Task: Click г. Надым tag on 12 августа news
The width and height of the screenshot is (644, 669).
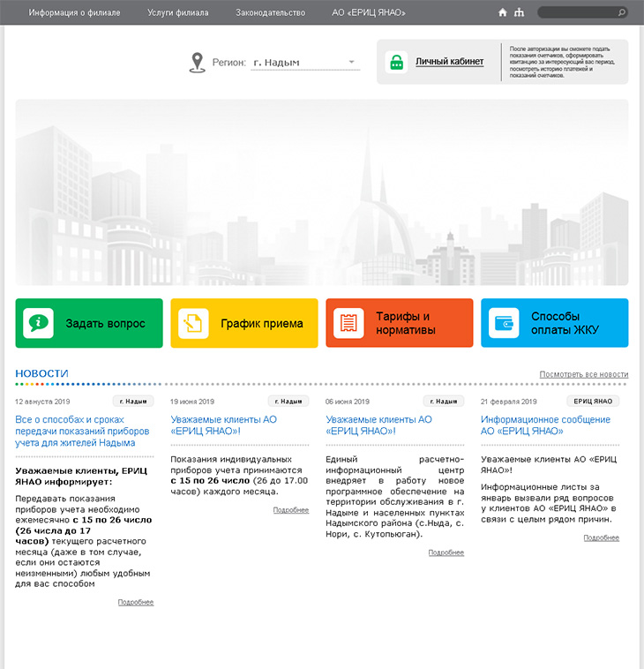Action: click(133, 401)
